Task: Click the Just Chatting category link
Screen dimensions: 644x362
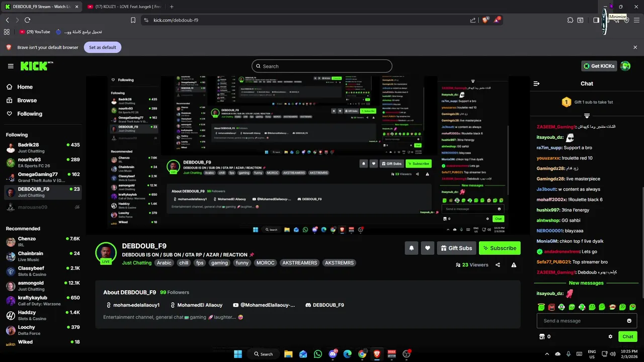Action: pyautogui.click(x=136, y=263)
